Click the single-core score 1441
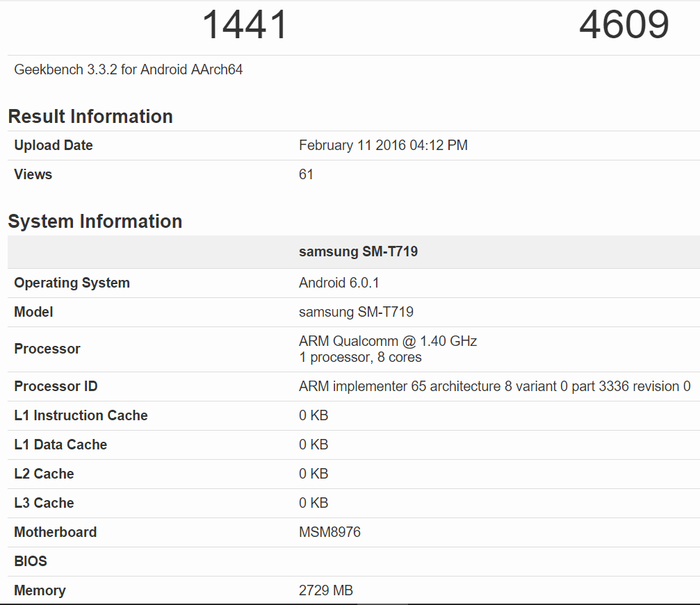 click(x=244, y=25)
